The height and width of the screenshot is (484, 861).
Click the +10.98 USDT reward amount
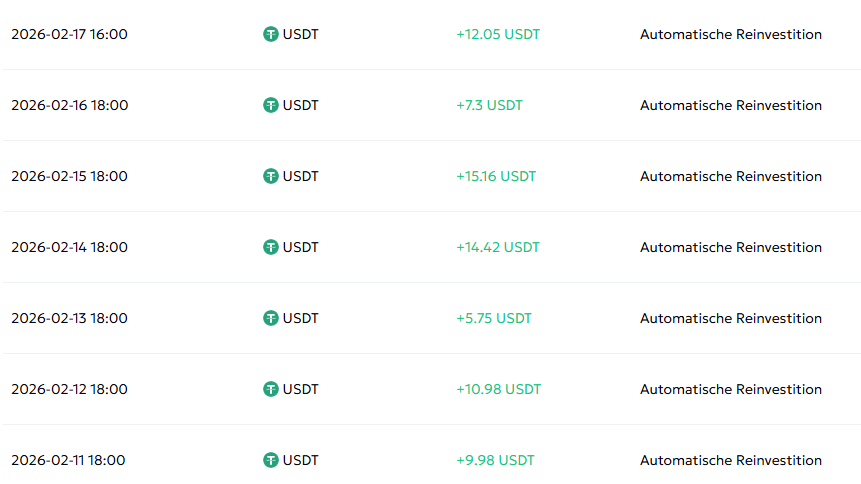tap(498, 389)
